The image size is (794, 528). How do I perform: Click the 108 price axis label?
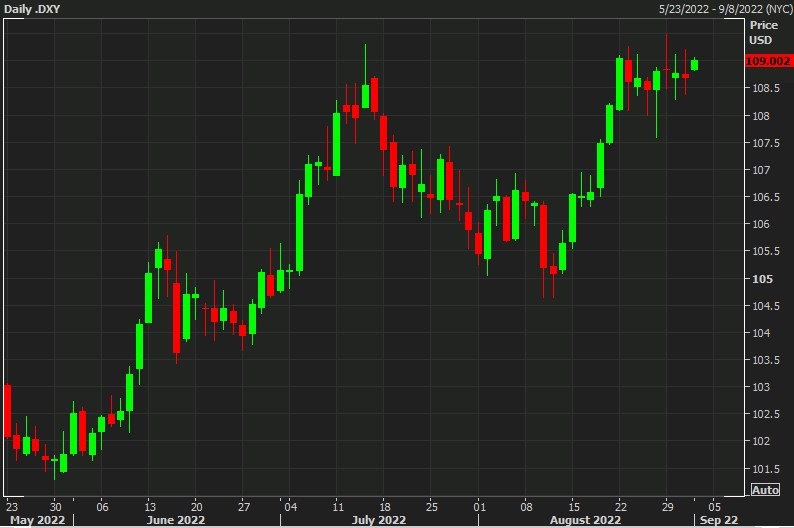(x=761, y=115)
